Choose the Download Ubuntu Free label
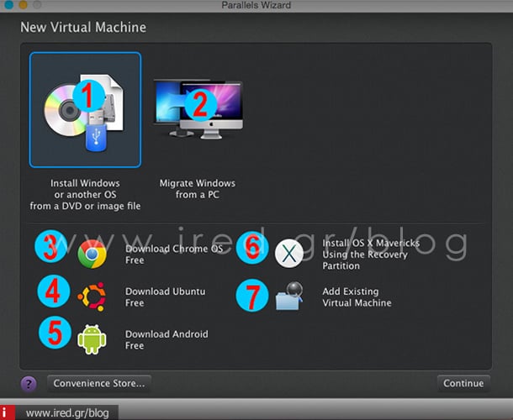Screen dimensions: 513x420 165,297
